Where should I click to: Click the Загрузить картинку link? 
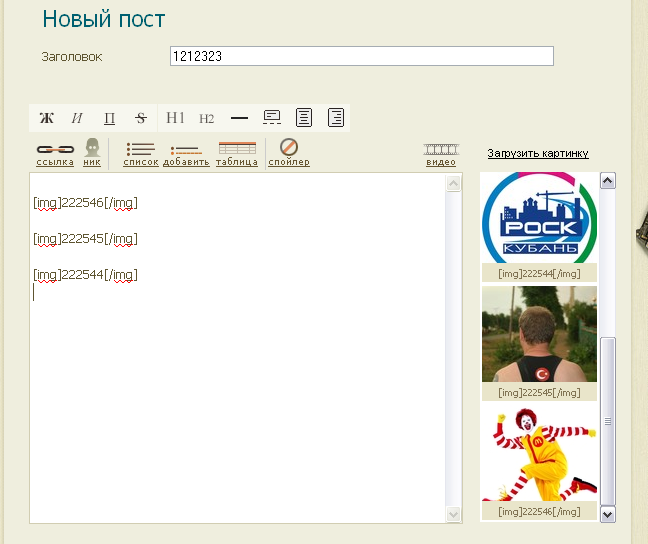point(538,153)
